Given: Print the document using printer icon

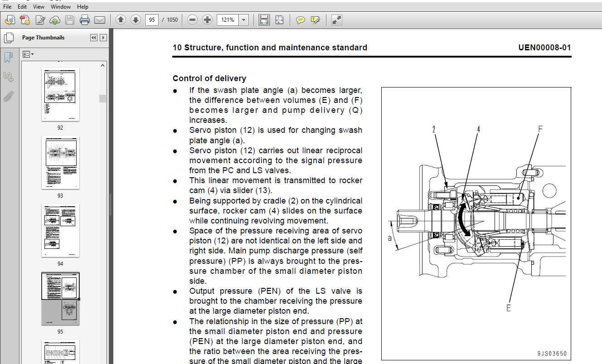Looking at the screenshot, I should [85, 20].
